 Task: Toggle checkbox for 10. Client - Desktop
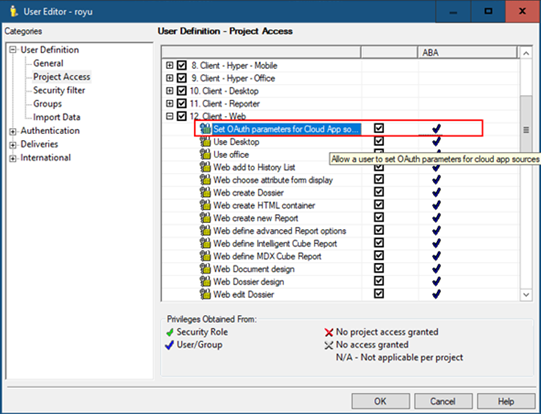click(181, 91)
